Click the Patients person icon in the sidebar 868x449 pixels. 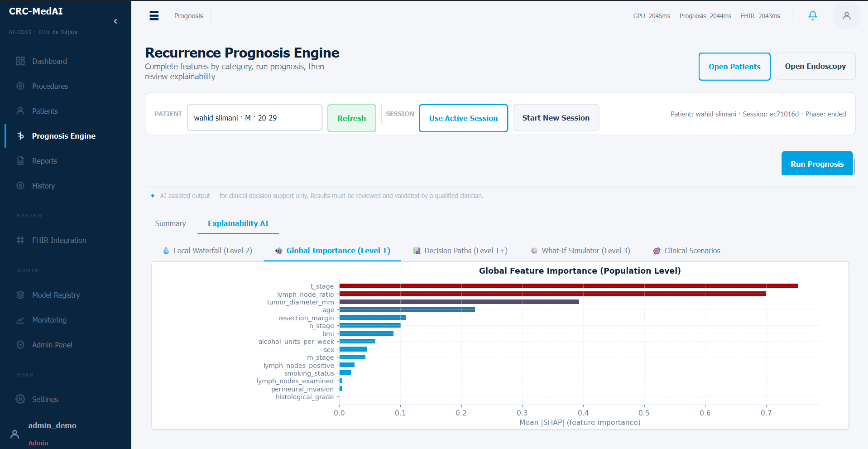20,111
